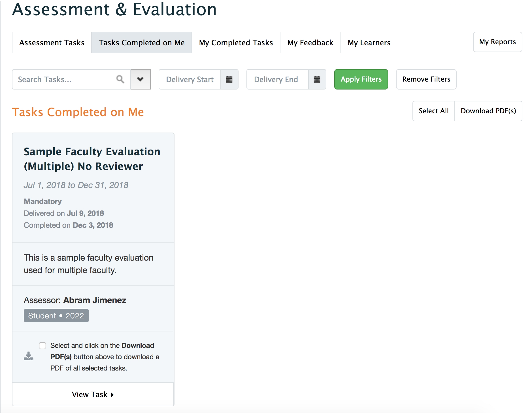Click Download PDF(s) button
The image size is (532, 413).
coord(488,111)
